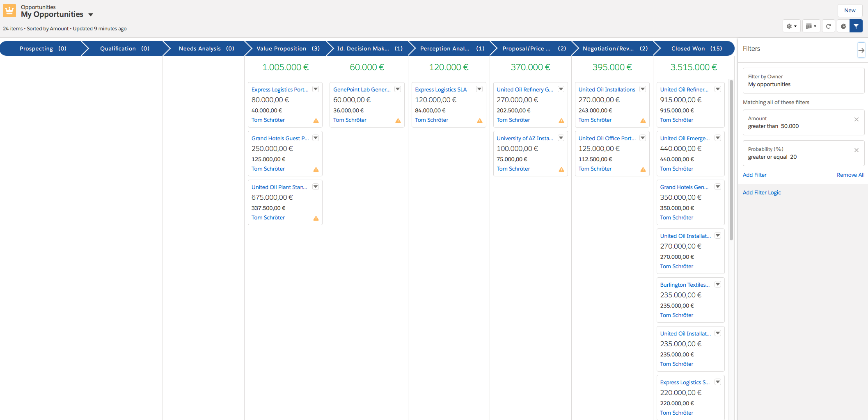868x420 pixels.
Task: Open actions menu for Grand Hotels Gen... card
Action: click(x=718, y=187)
